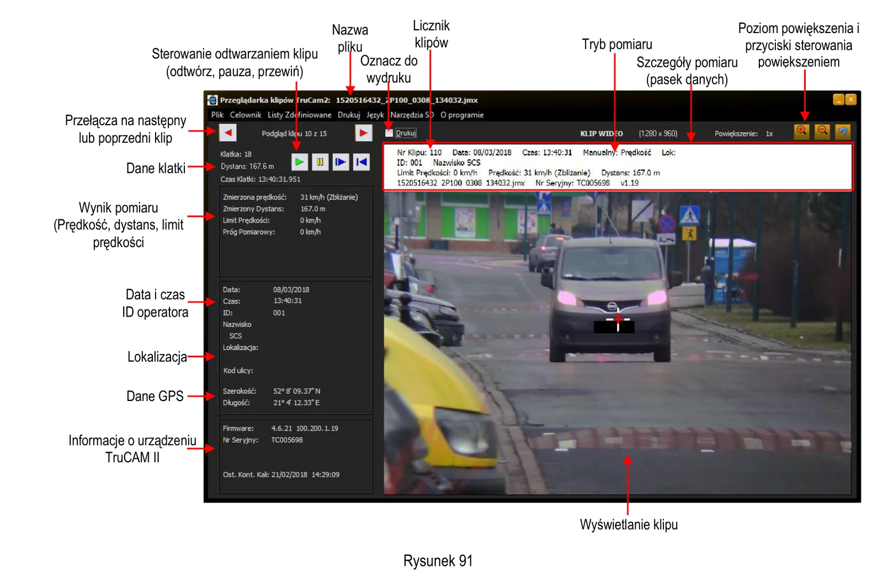Pause the clip playback
Viewport: 883px width, 588px height.
[x=320, y=162]
